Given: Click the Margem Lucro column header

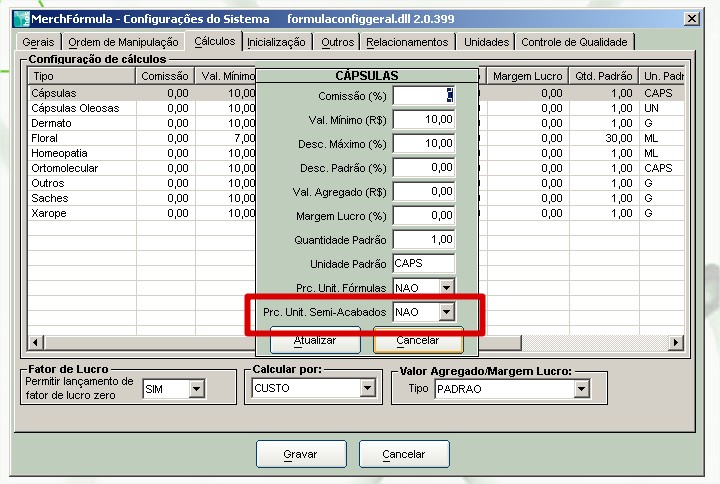Looking at the screenshot, I should point(527,76).
